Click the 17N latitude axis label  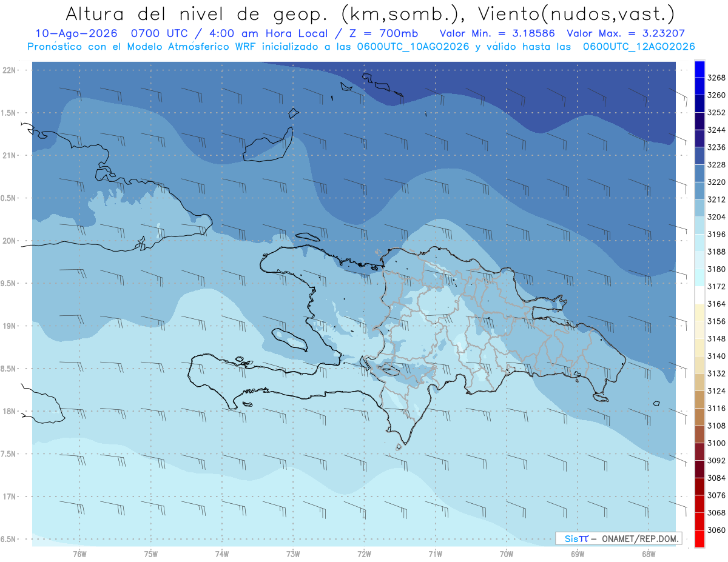[10, 497]
